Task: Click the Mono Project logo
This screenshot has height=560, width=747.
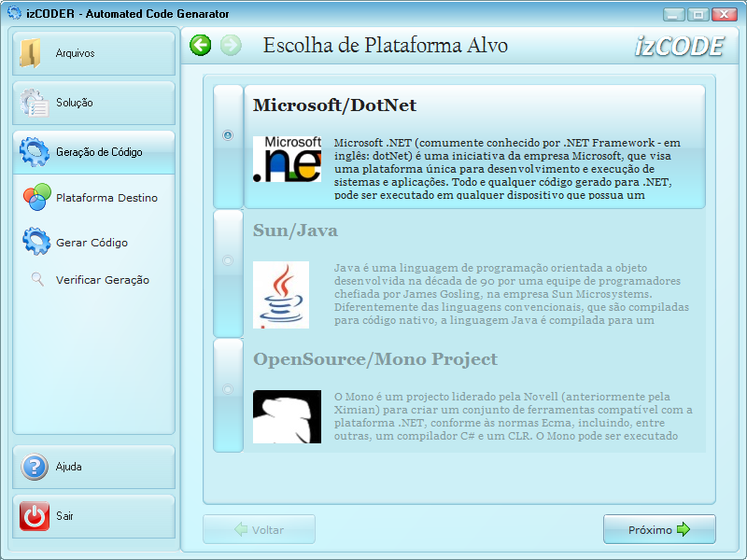Action: pyautogui.click(x=287, y=416)
